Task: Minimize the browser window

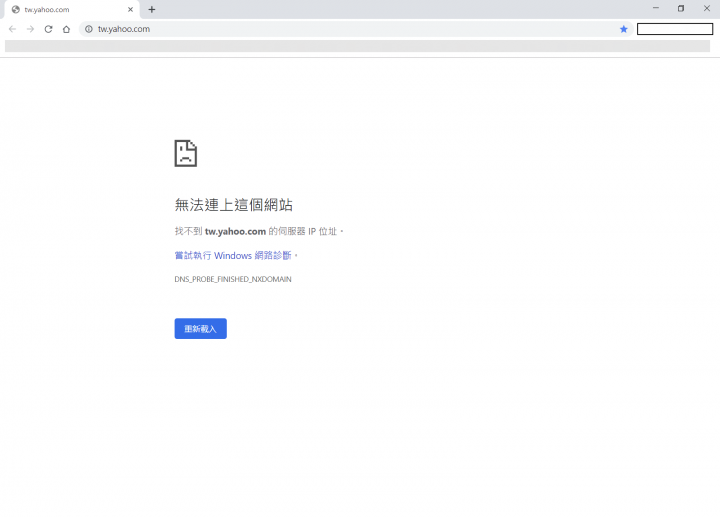Action: point(656,8)
